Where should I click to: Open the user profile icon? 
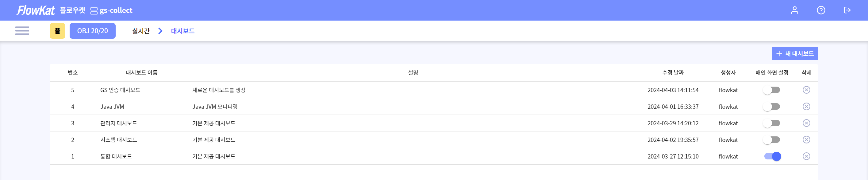click(795, 10)
